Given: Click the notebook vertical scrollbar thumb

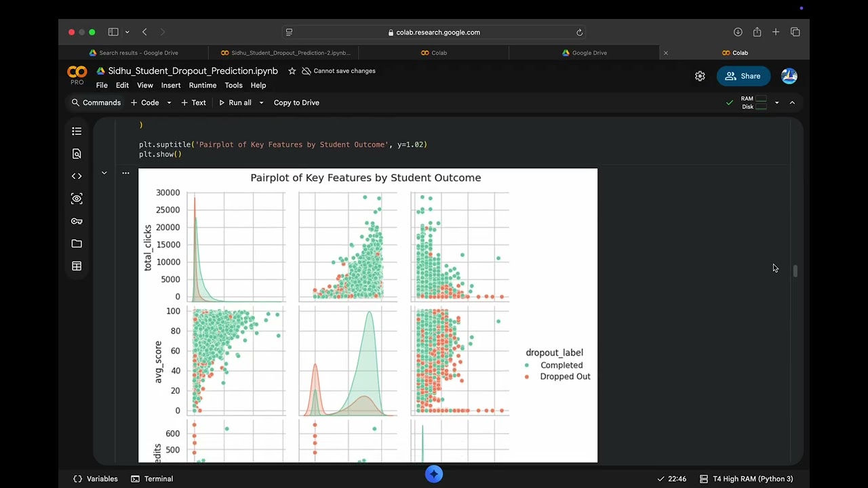Looking at the screenshot, I should pyautogui.click(x=795, y=271).
